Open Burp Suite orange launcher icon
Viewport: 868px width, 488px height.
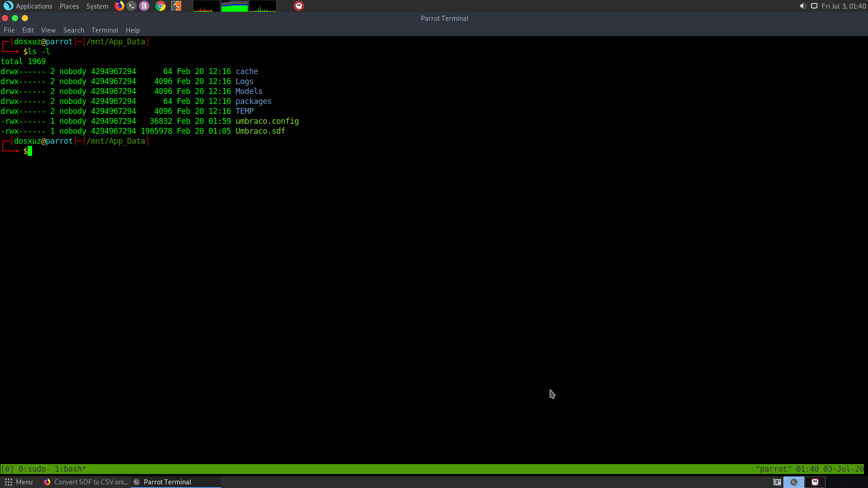tap(176, 6)
